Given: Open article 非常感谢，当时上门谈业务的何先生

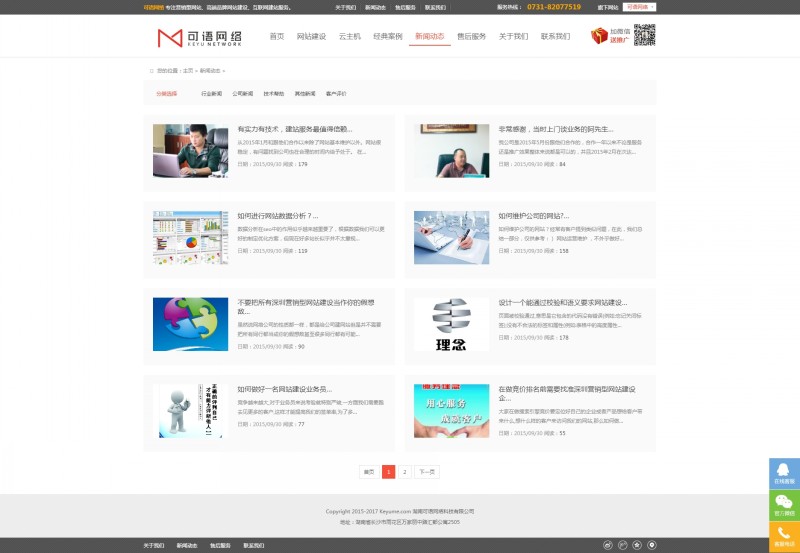Looking at the screenshot, I should 556,130.
